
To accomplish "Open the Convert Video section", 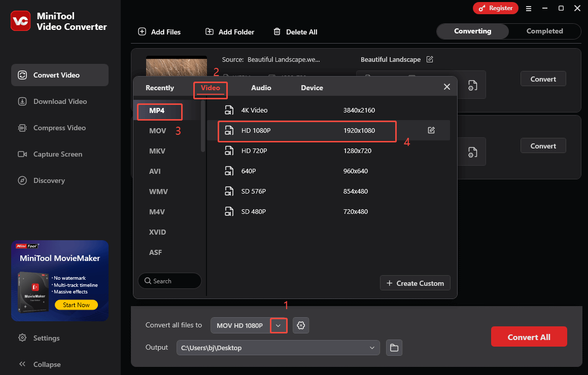I will coord(60,75).
